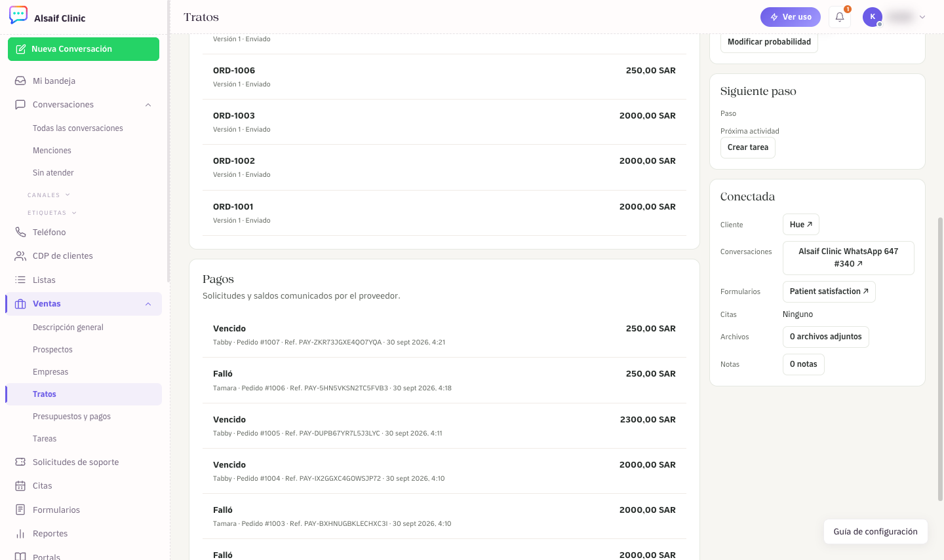Click the Ver uso button
This screenshot has width=944, height=560.
[x=791, y=17]
